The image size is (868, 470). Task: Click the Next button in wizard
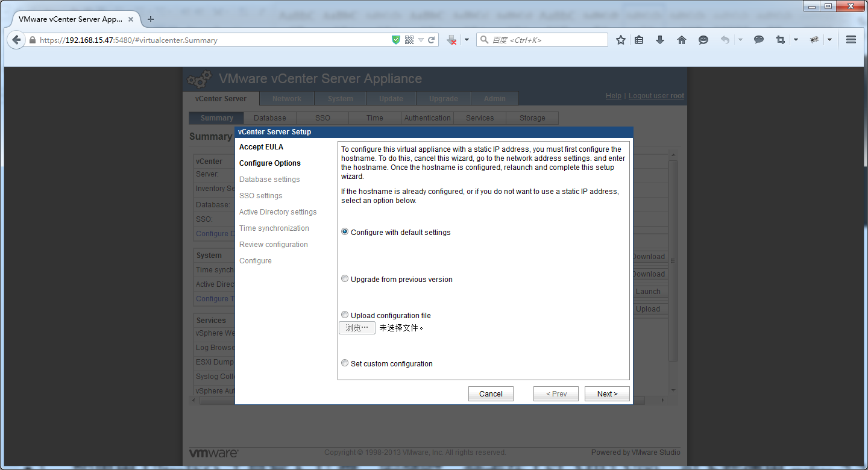pos(607,394)
